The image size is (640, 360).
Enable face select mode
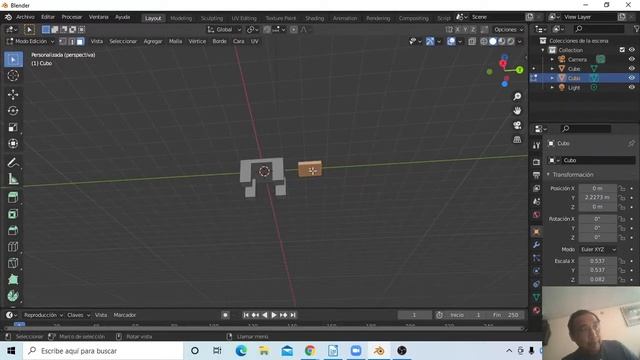pyautogui.click(x=80, y=41)
